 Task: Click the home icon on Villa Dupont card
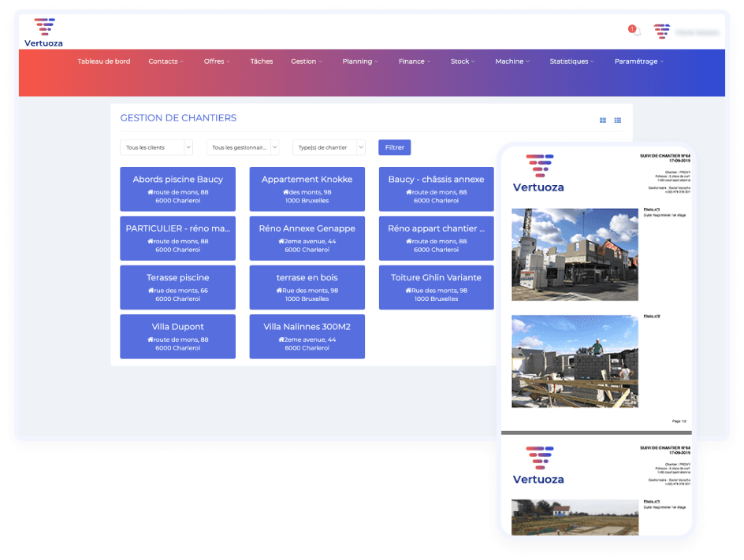pos(150,339)
